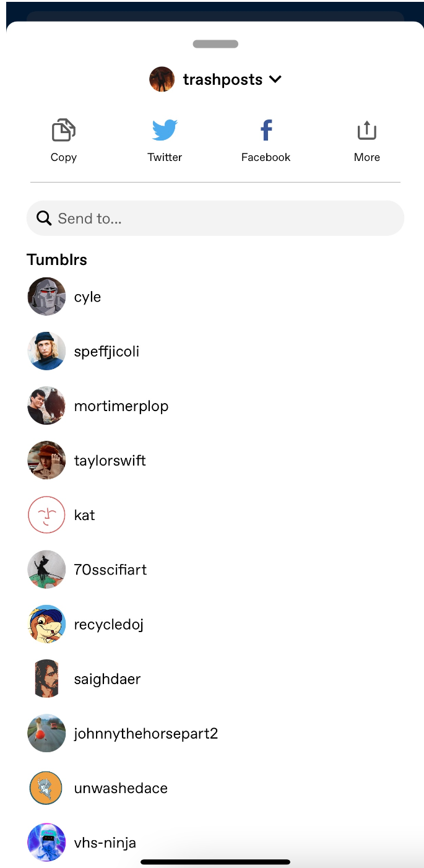Open the trashposts blog selector dropdown
The image size is (424, 868).
(223, 79)
